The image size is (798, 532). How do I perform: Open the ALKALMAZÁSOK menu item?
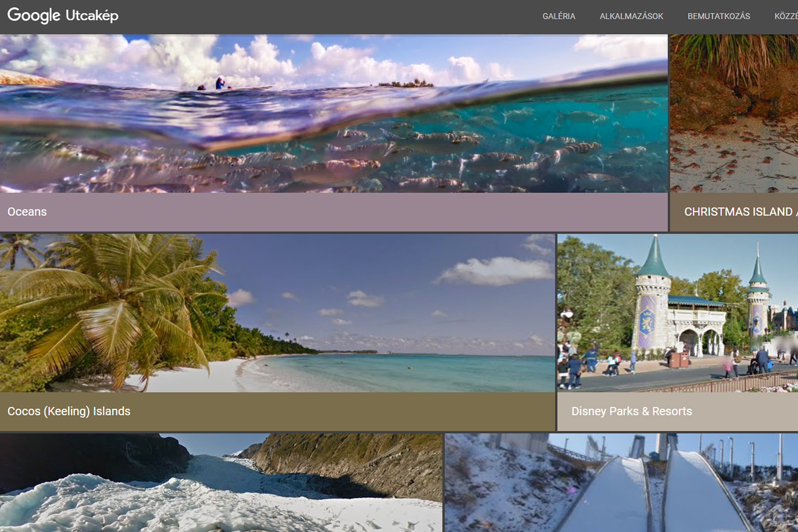(x=631, y=16)
